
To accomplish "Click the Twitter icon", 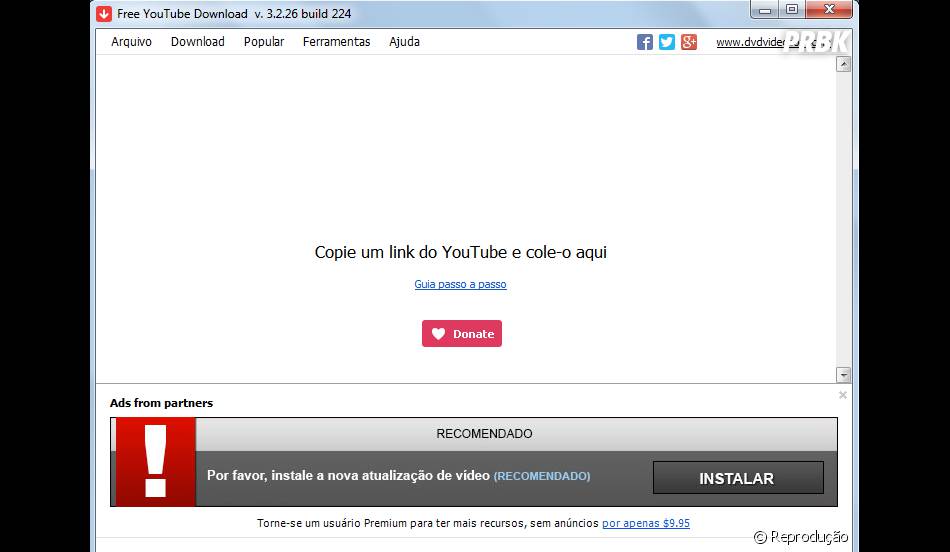I will pos(666,42).
